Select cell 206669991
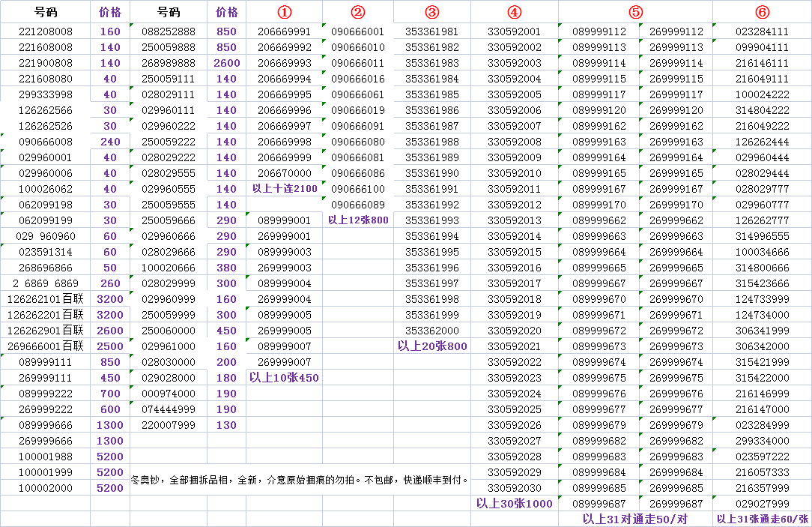This screenshot has width=812, height=527. click(x=285, y=31)
